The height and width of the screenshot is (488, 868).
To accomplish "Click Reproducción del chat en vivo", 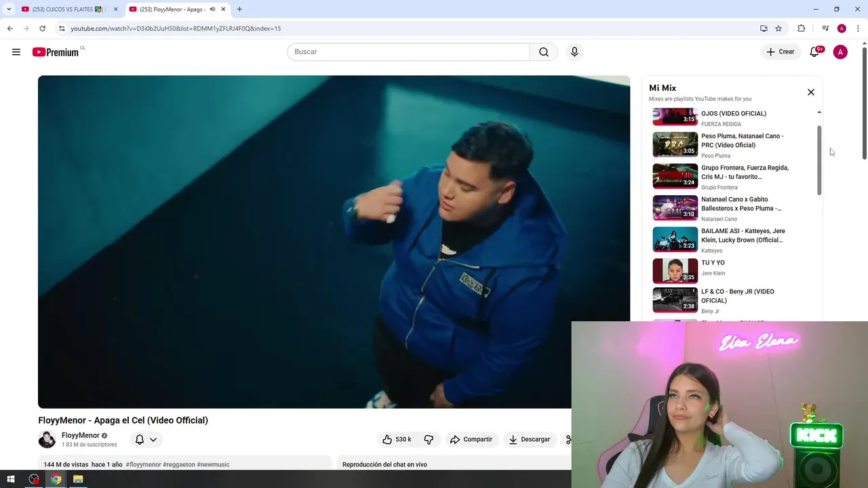I will pyautogui.click(x=384, y=465).
